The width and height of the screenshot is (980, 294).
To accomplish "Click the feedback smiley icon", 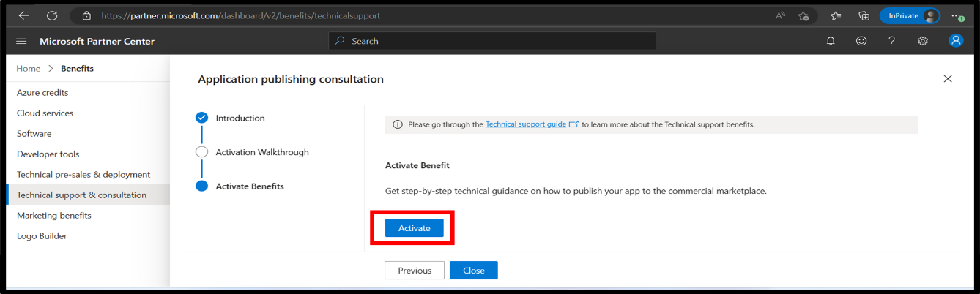I will pyautogui.click(x=861, y=41).
